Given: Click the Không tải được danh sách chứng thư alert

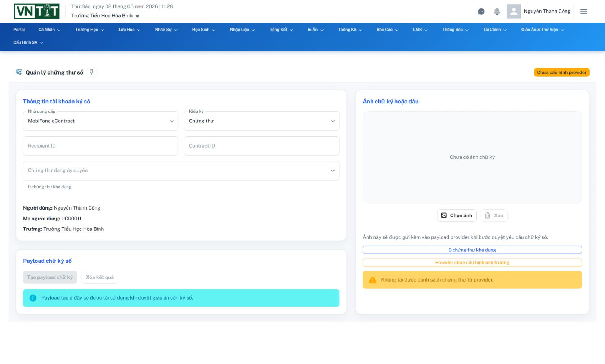Looking at the screenshot, I should tap(472, 280).
